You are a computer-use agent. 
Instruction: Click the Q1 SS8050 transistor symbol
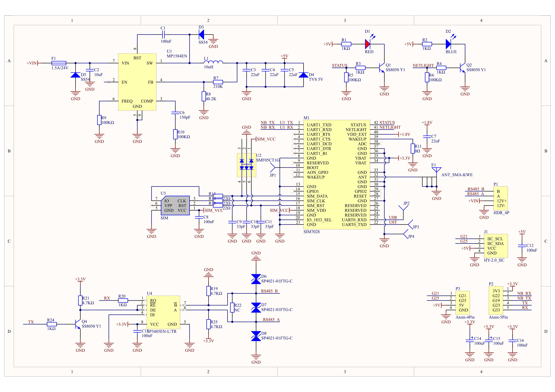pyautogui.click(x=382, y=68)
